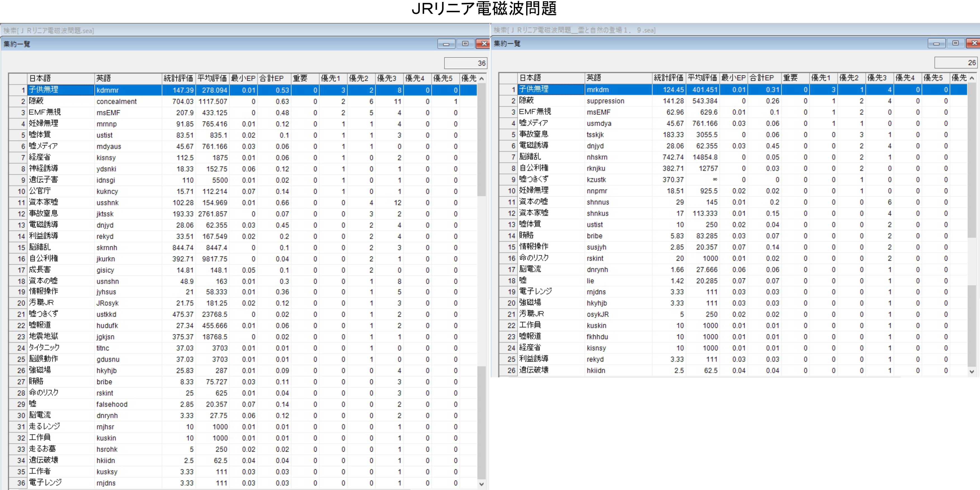Sort left table by 統計評価 column
980x490 pixels.
tap(178, 78)
